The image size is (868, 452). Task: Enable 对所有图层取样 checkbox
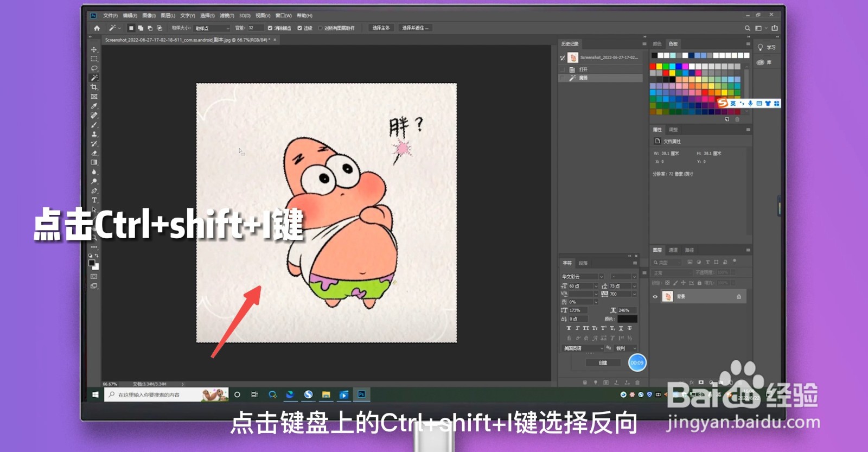point(320,28)
